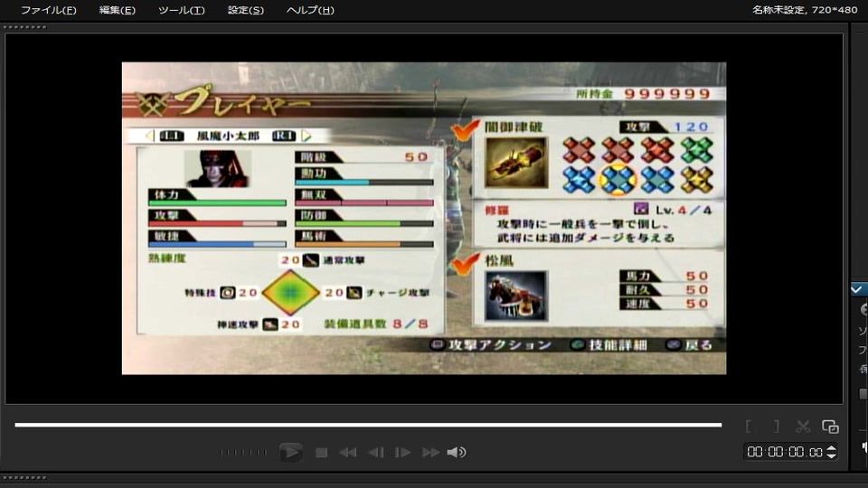Start playback with the Play button
Screen dimensions: 868x488
[x=290, y=452]
